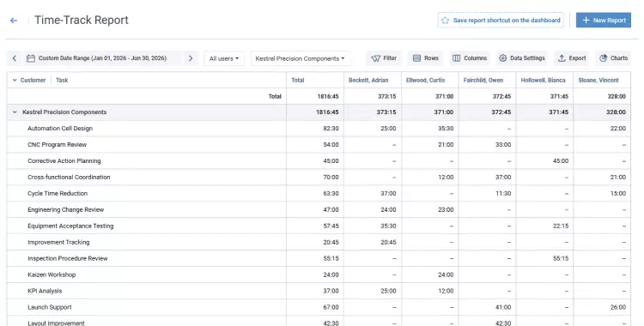The width and height of the screenshot is (644, 326).
Task: Click Hollowell's 45:00 for Corrective Action Planning
Action: click(x=561, y=161)
